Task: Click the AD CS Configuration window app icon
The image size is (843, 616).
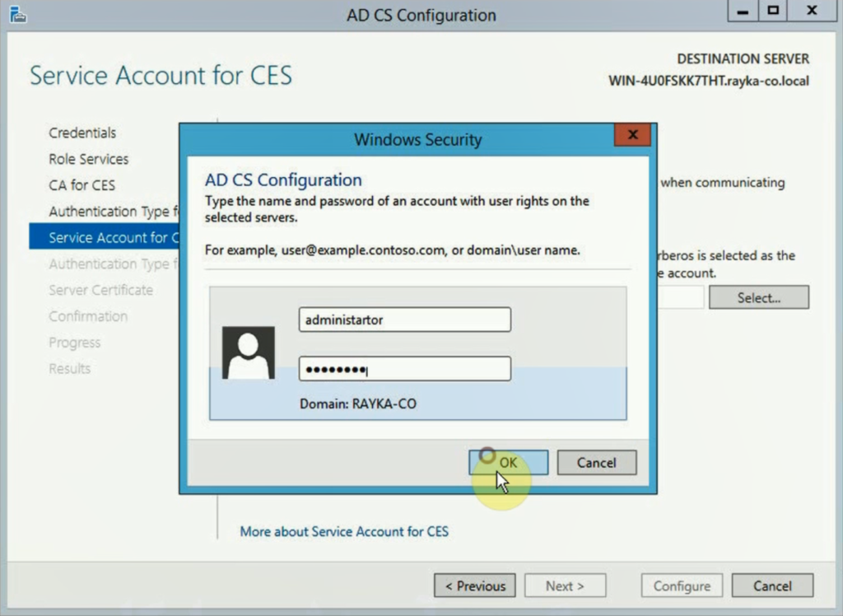Action: click(18, 15)
